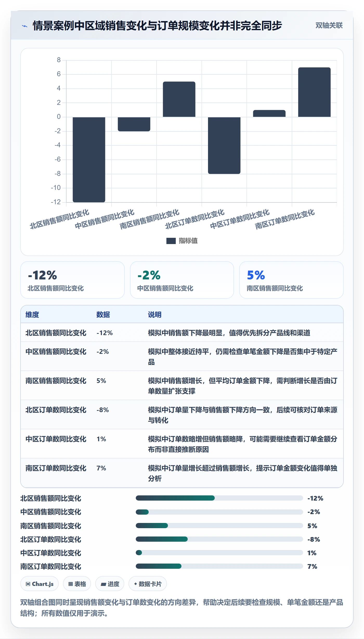Select table row cell 中区订单数同比变化
364x639 pixels.
click(56, 439)
